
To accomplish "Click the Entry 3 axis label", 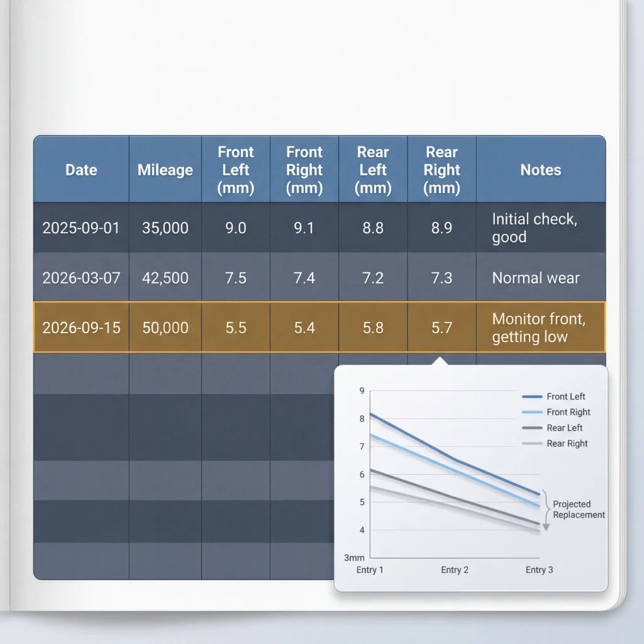I will pos(539,570).
